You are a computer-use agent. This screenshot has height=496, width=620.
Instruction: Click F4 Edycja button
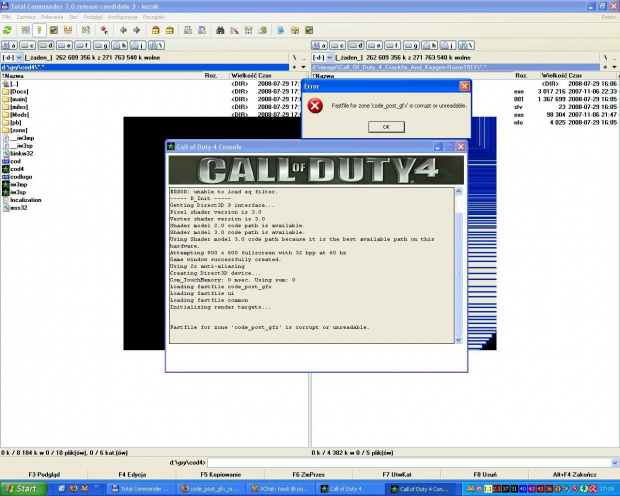(132, 475)
